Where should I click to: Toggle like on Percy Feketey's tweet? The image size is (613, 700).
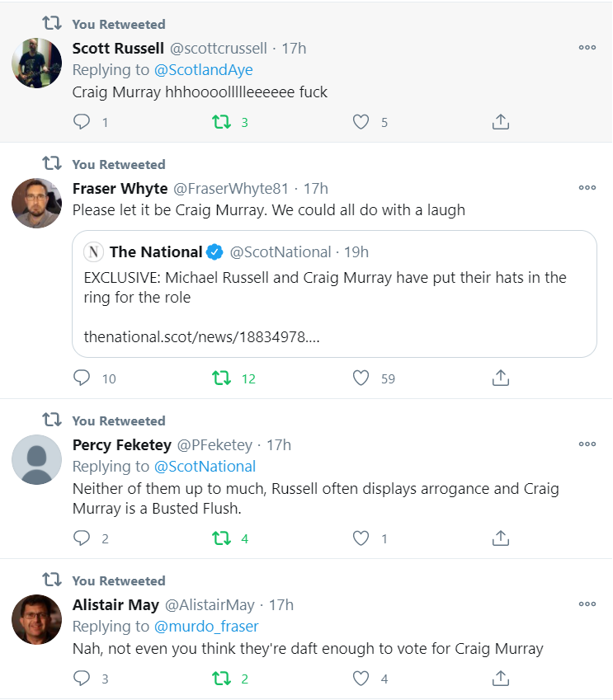point(361,538)
